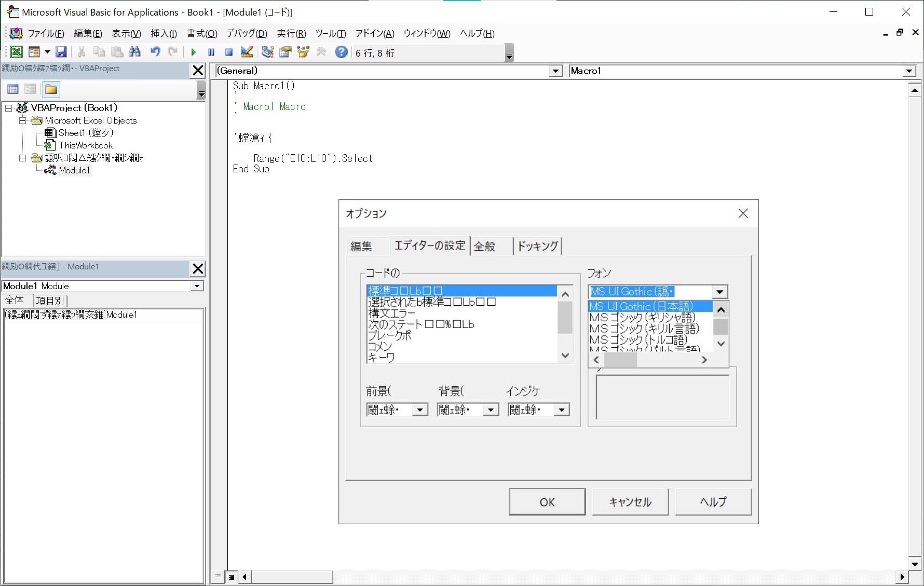Click the Cut scissors icon

(x=81, y=52)
